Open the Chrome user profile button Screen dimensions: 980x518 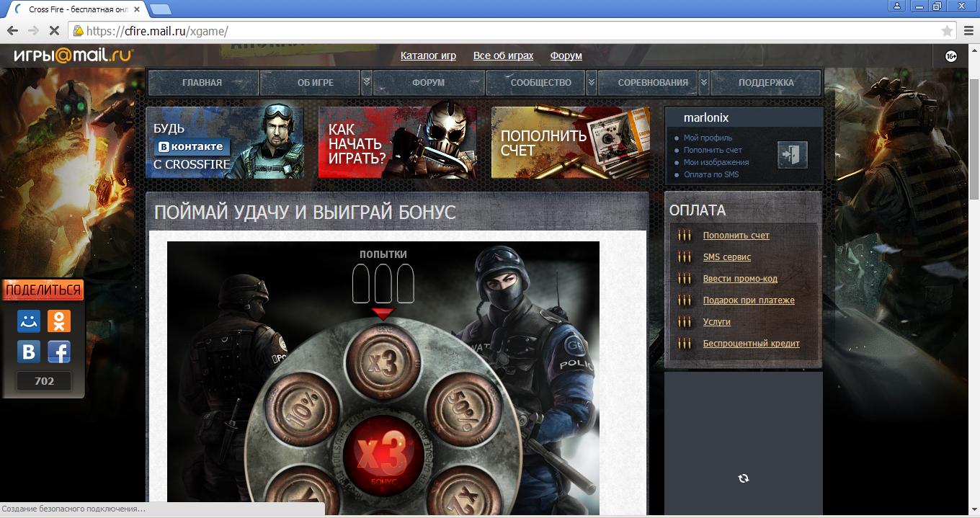click(897, 6)
